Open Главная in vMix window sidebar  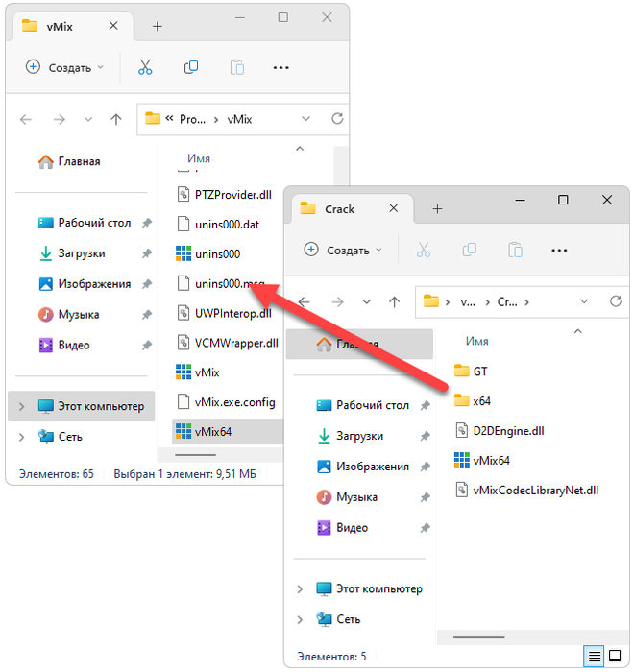pyautogui.click(x=69, y=161)
